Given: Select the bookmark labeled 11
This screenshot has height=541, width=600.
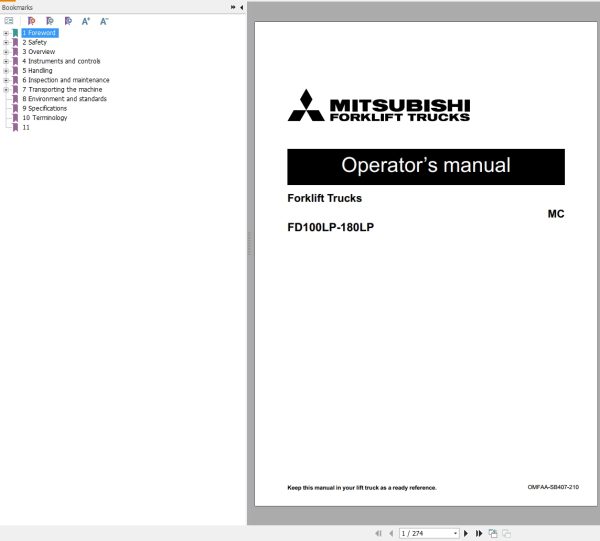Looking at the screenshot, I should pos(26,127).
